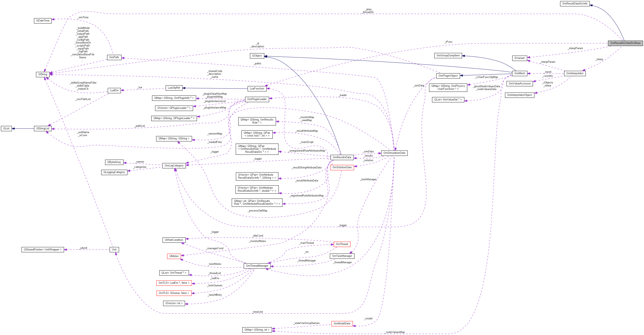Open the QByteArray node

(x=114, y=162)
